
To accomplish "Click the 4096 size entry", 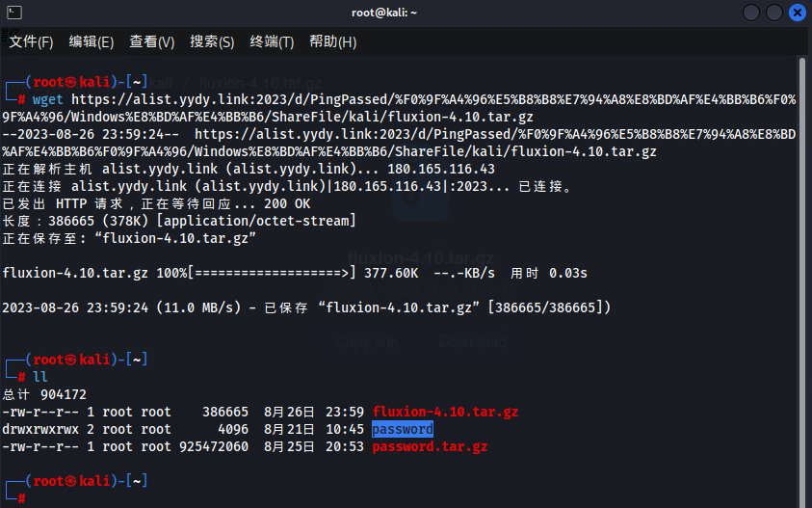I will coord(233,429).
